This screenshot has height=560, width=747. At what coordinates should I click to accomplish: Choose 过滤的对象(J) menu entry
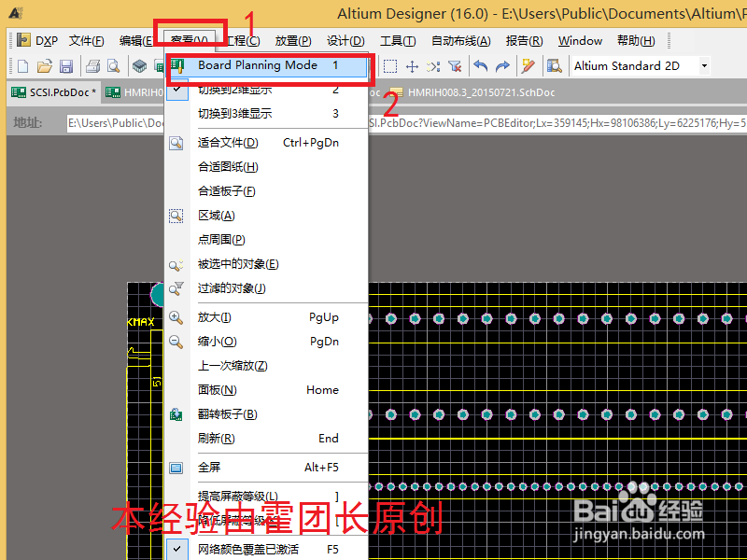(267, 288)
